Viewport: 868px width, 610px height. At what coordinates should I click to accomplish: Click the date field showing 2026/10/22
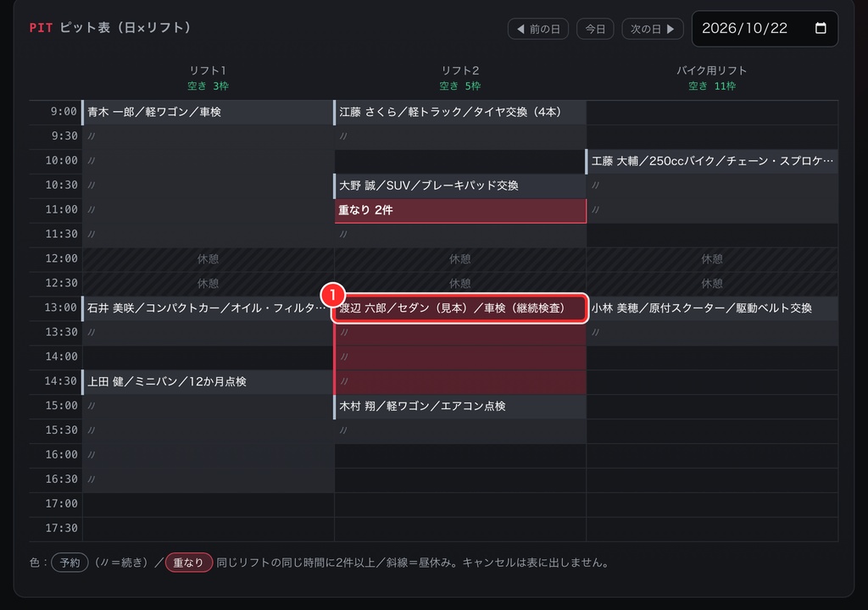765,29
